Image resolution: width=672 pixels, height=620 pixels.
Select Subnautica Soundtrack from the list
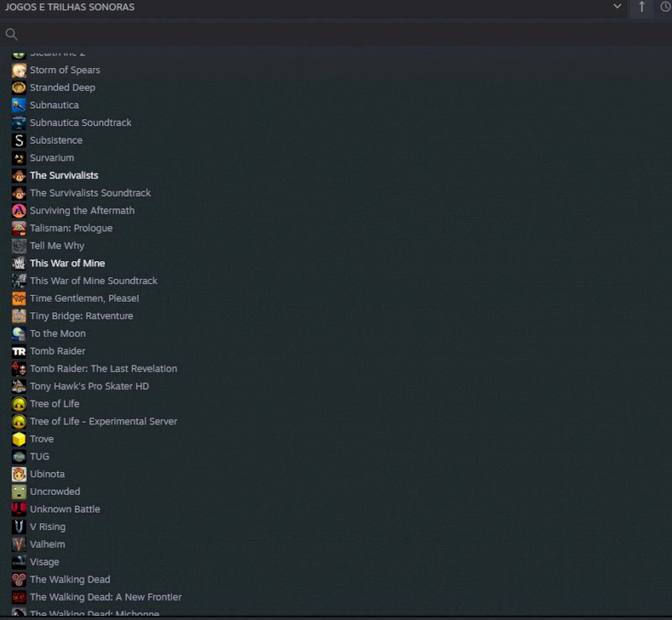(x=81, y=123)
